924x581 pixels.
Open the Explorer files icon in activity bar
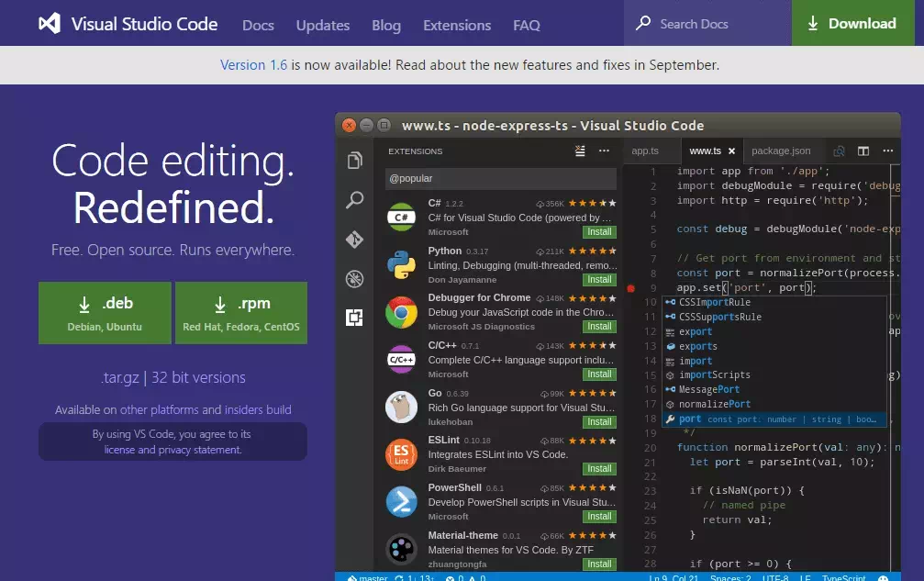pos(355,161)
